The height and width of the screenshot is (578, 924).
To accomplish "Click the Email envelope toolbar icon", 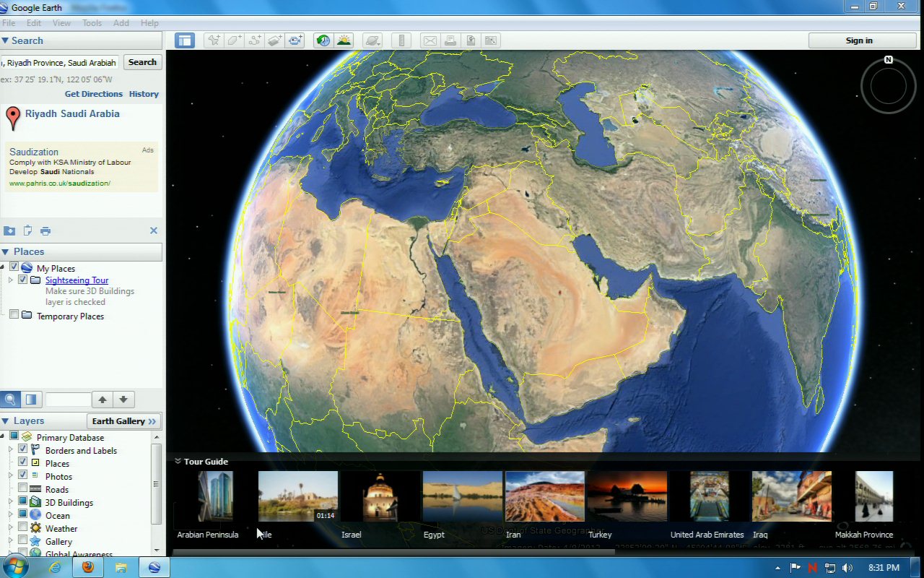I will click(430, 40).
